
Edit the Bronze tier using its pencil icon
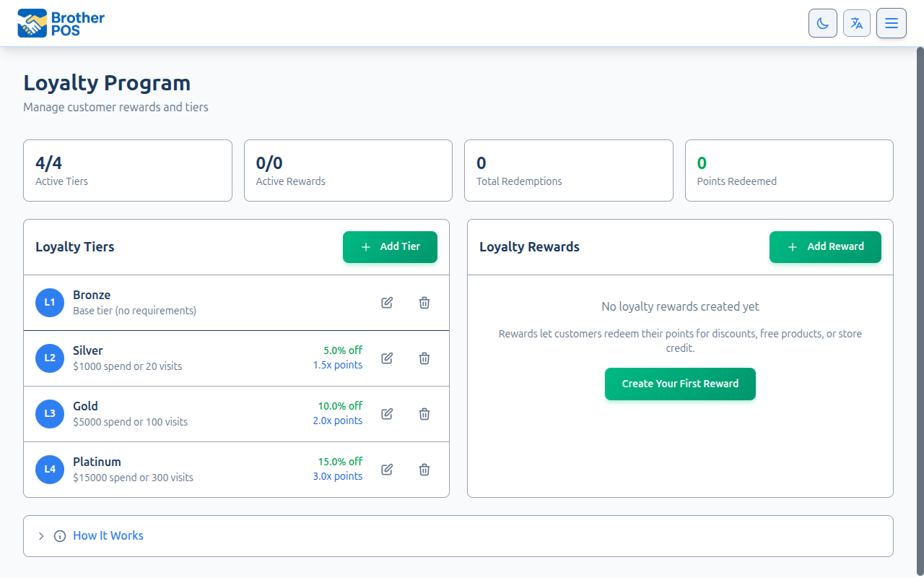386,303
